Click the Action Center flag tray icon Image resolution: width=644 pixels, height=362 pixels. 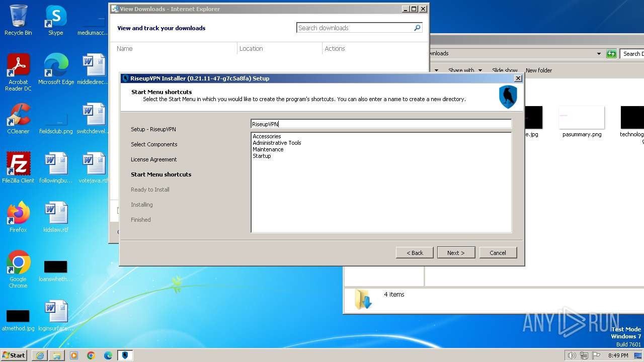596,355
